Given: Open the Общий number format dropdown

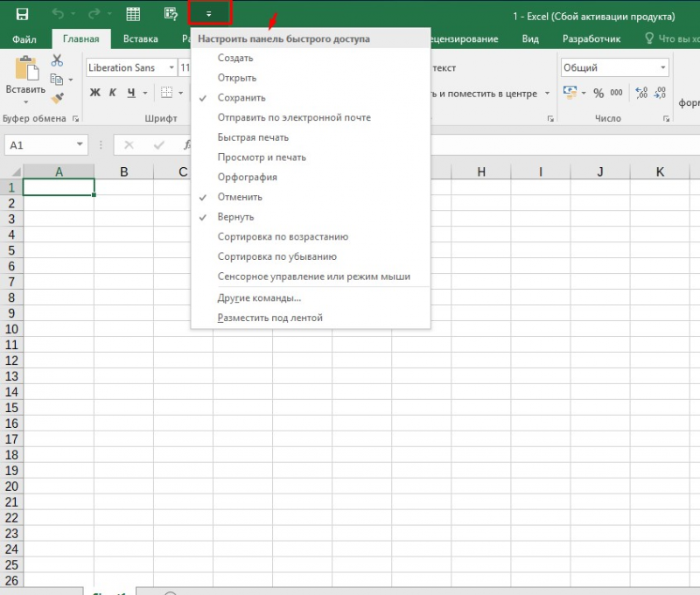Looking at the screenshot, I should click(663, 67).
